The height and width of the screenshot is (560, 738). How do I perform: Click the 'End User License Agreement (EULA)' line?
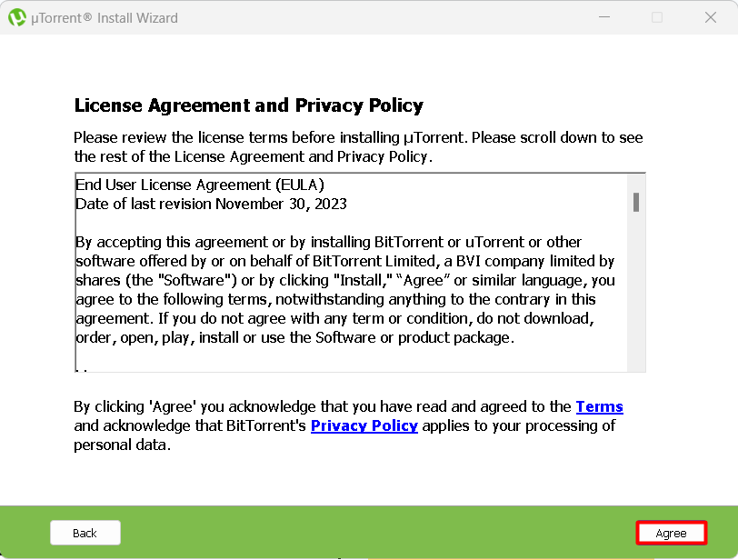(200, 185)
